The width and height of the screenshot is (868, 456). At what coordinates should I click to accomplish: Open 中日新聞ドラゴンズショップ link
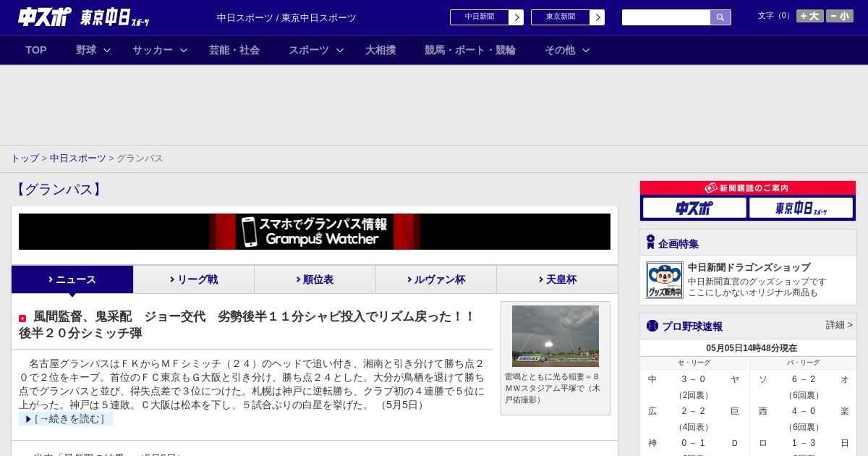click(x=749, y=267)
